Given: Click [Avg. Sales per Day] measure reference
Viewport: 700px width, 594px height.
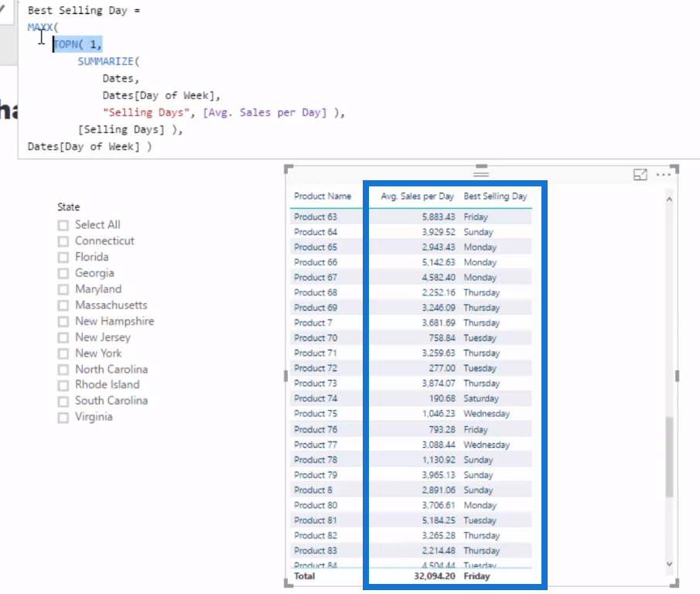Looking at the screenshot, I should 265,112.
